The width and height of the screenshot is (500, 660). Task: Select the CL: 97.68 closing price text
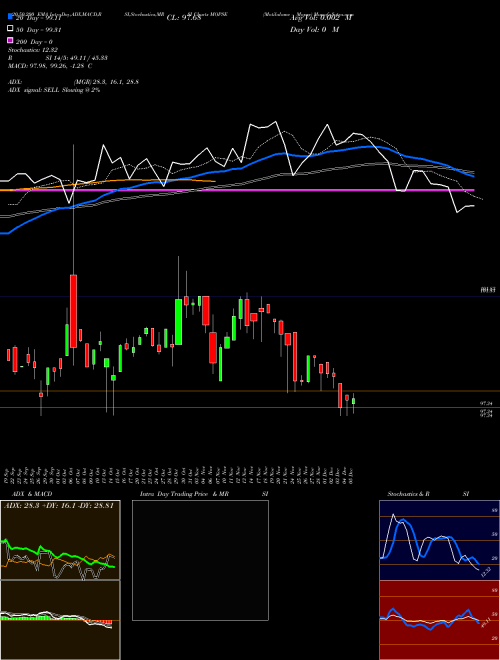[184, 18]
